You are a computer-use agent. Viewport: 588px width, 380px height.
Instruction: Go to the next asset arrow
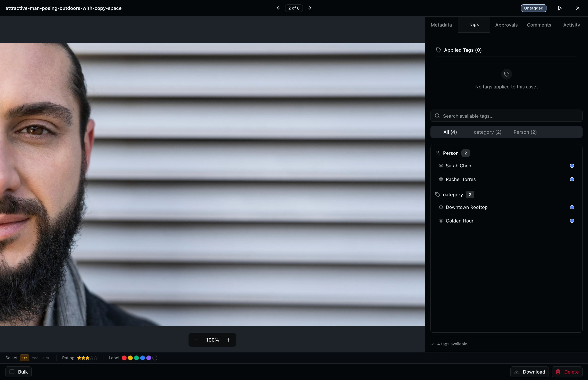[310, 8]
